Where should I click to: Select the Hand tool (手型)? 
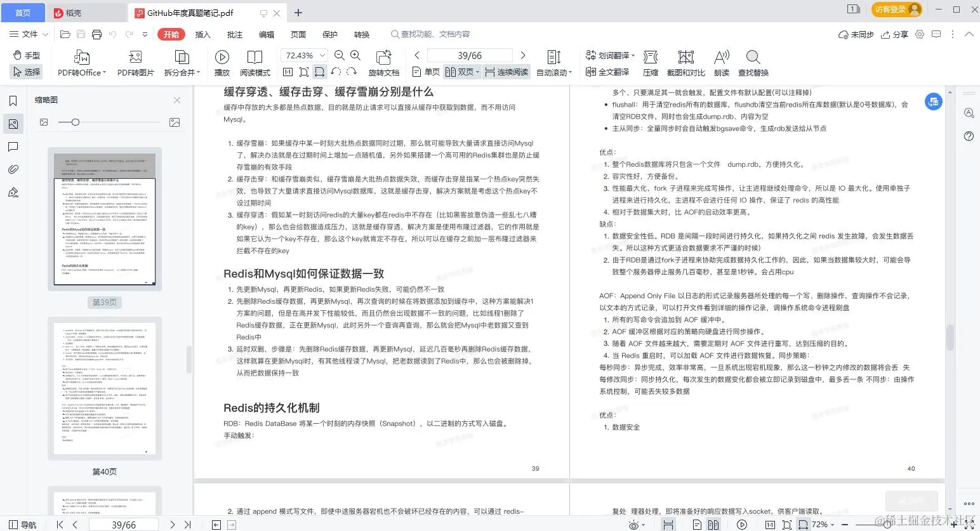click(x=27, y=55)
